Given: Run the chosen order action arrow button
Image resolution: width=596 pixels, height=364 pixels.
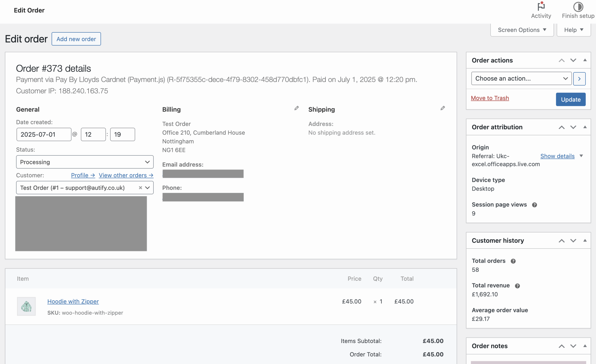Looking at the screenshot, I should pyautogui.click(x=579, y=79).
